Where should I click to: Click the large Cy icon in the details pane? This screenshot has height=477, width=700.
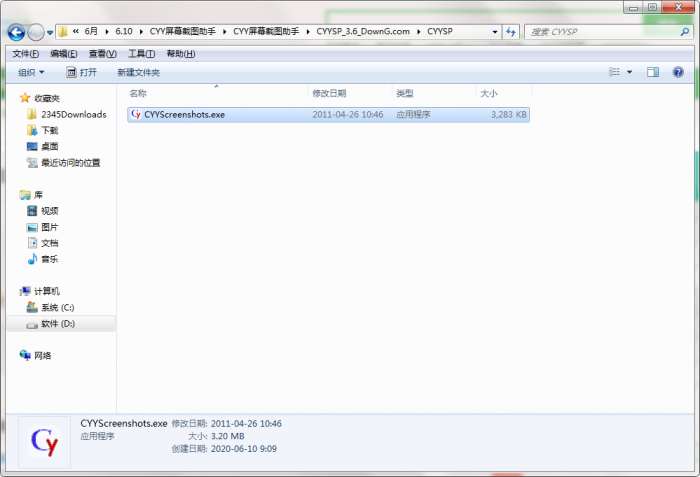[44, 442]
